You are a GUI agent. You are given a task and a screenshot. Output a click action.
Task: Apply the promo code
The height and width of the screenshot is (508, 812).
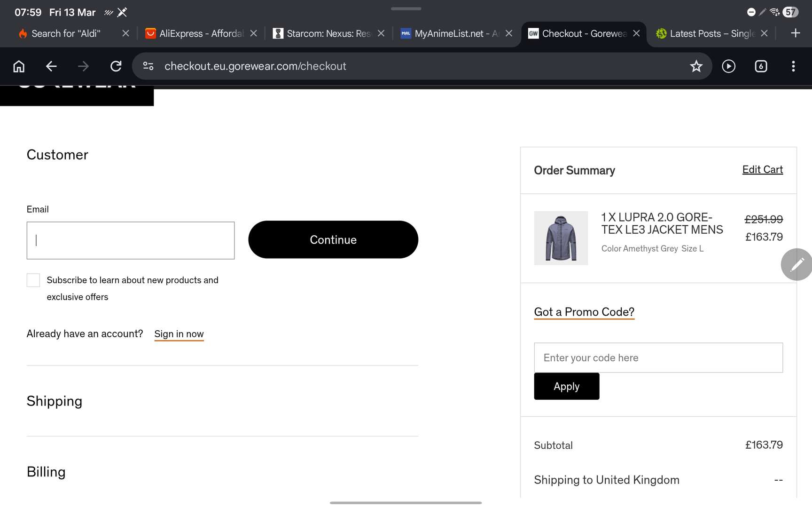(x=566, y=387)
